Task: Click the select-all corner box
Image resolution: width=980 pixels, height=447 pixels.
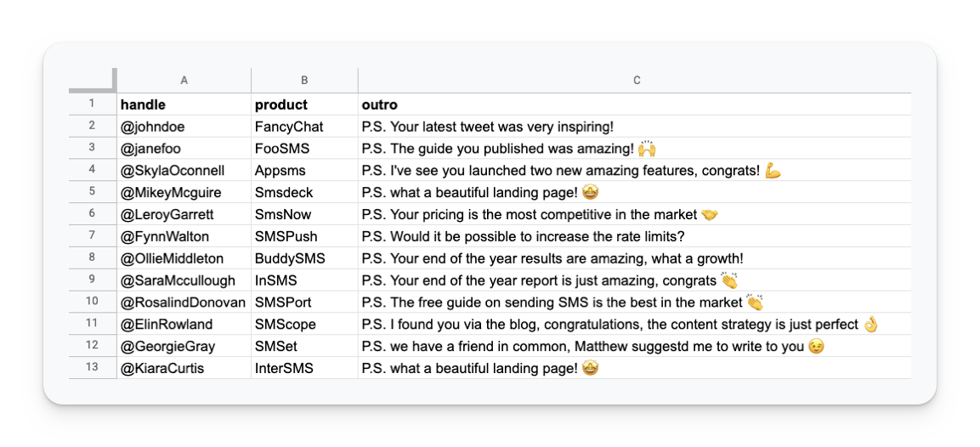Action: (x=93, y=80)
